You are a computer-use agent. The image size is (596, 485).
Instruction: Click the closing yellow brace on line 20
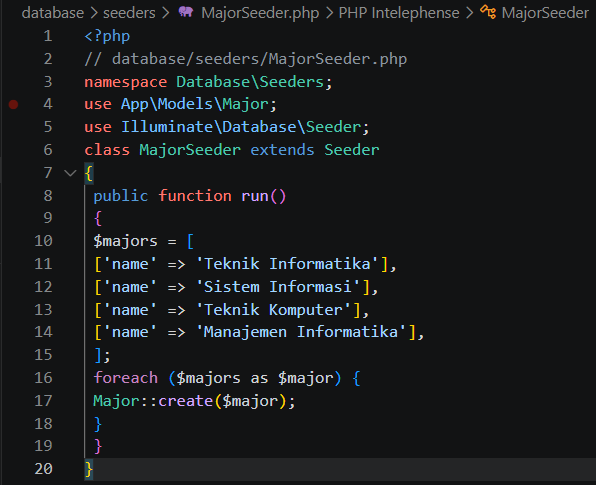point(89,469)
